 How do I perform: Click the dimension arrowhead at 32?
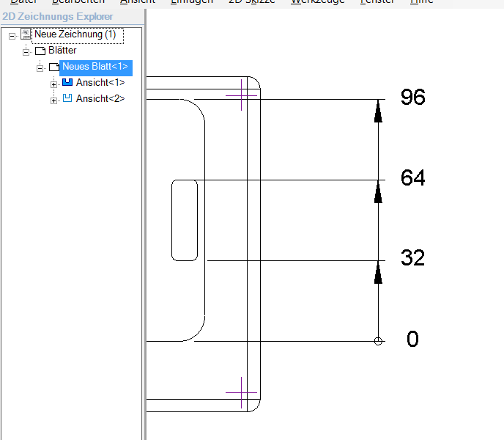(x=378, y=272)
